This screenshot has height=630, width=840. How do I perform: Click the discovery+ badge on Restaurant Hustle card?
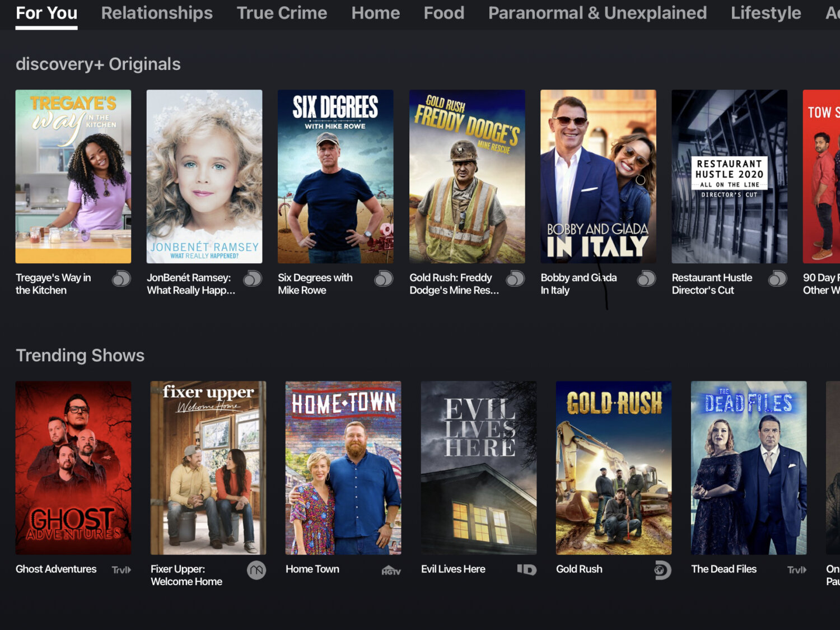point(777,278)
